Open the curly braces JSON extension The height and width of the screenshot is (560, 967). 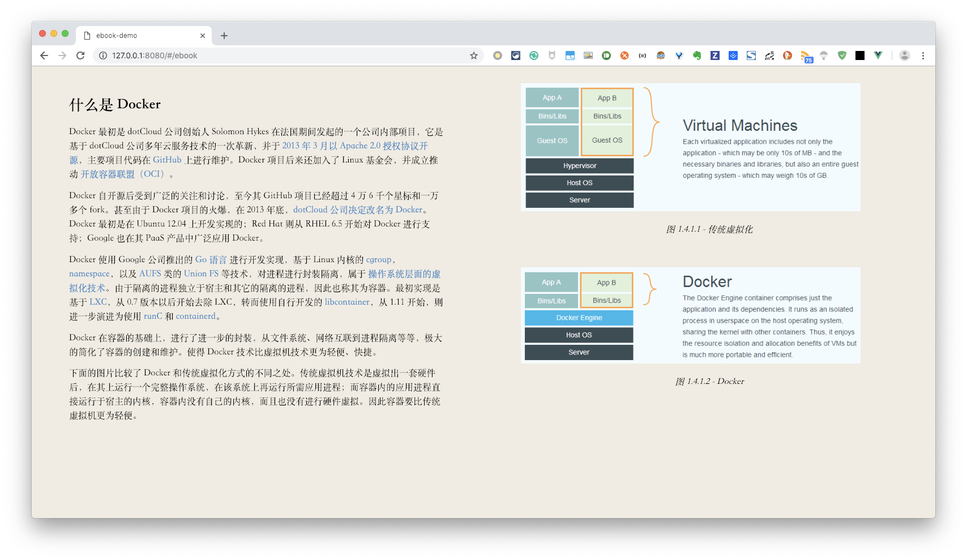coord(643,55)
